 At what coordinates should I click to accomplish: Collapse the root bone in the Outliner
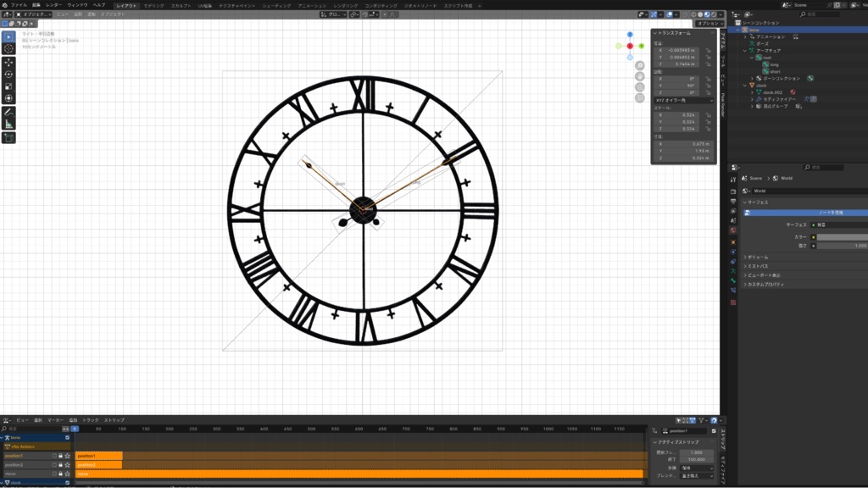751,58
